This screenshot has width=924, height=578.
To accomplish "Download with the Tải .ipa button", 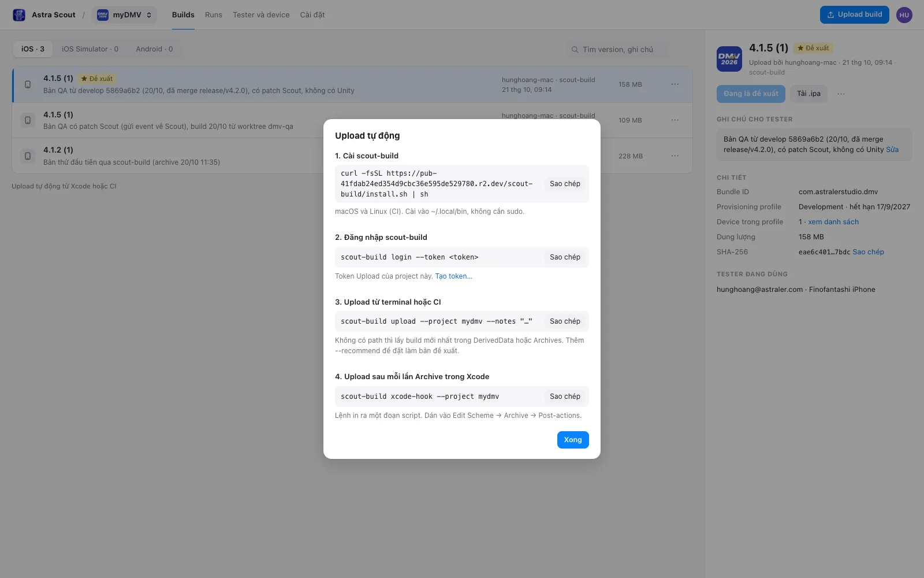I will coord(808,94).
